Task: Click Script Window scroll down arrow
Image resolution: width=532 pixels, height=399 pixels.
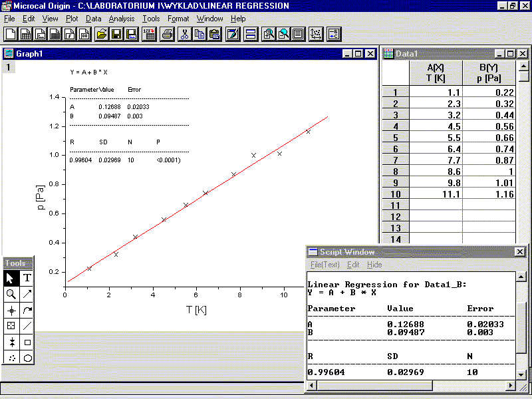Action: (521, 375)
